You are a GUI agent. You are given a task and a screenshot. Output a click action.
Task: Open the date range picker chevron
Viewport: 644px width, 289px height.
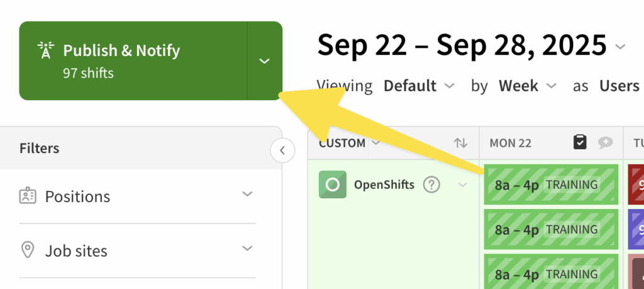(621, 47)
